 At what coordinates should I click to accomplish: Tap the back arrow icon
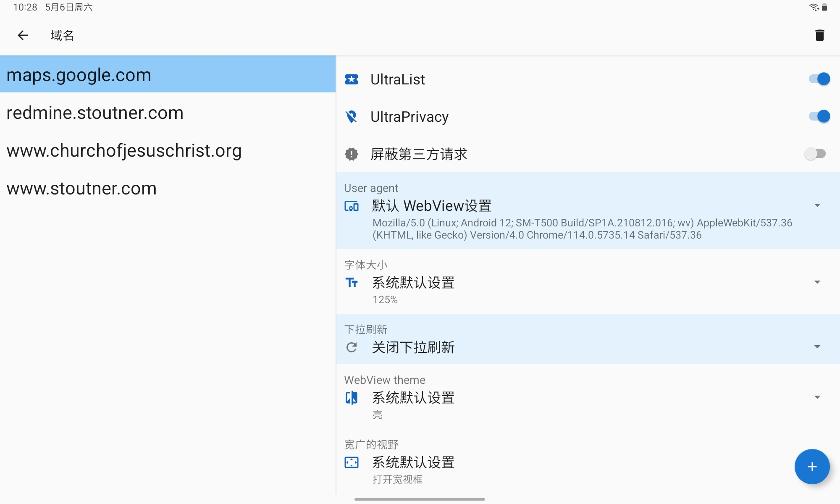coord(23,36)
